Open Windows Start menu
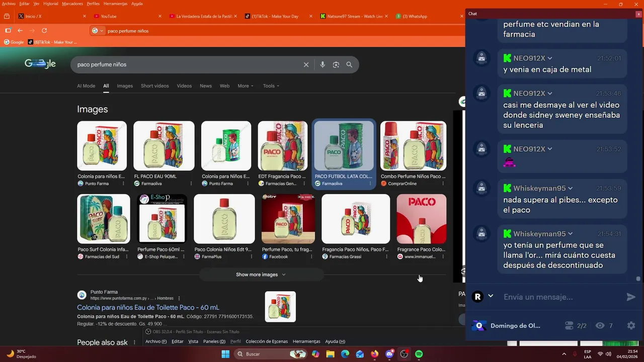This screenshot has width=644, height=362. [x=225, y=354]
